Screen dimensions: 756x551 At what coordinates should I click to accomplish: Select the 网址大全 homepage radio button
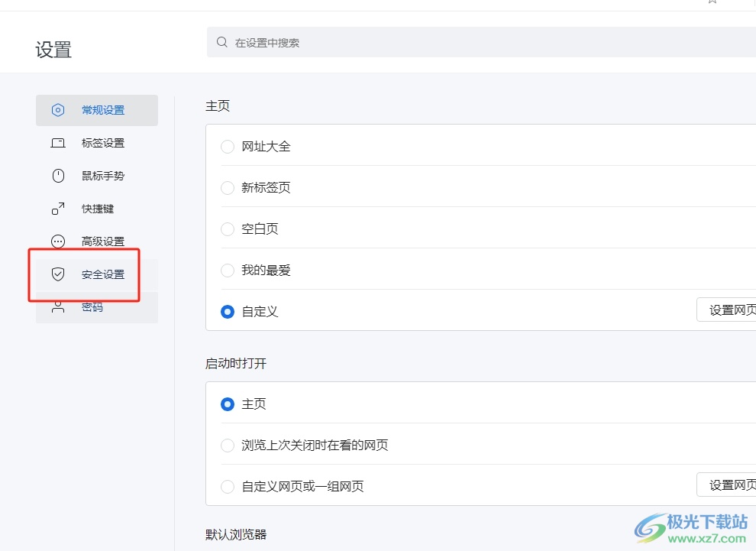228,146
